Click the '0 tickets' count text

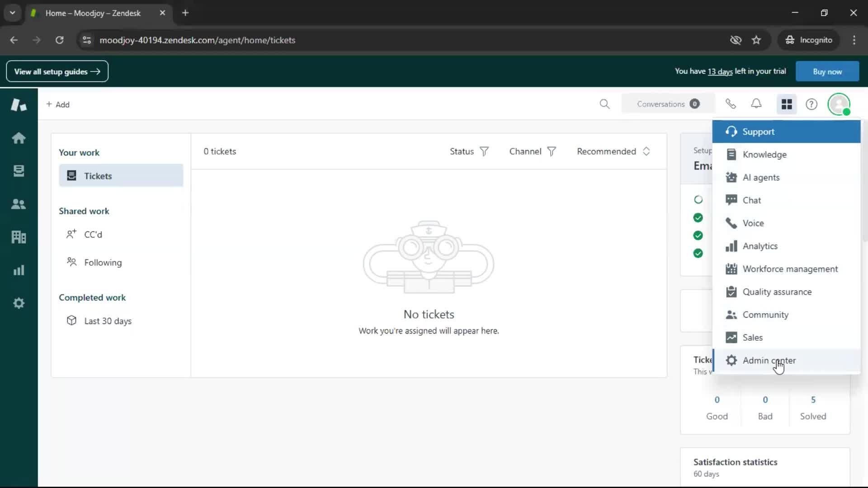click(x=220, y=151)
